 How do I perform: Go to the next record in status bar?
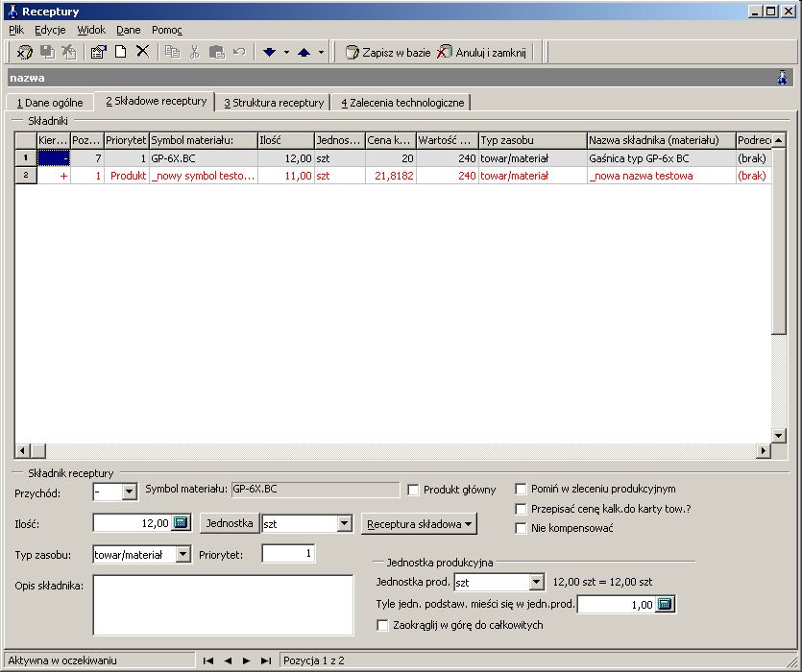click(247, 660)
